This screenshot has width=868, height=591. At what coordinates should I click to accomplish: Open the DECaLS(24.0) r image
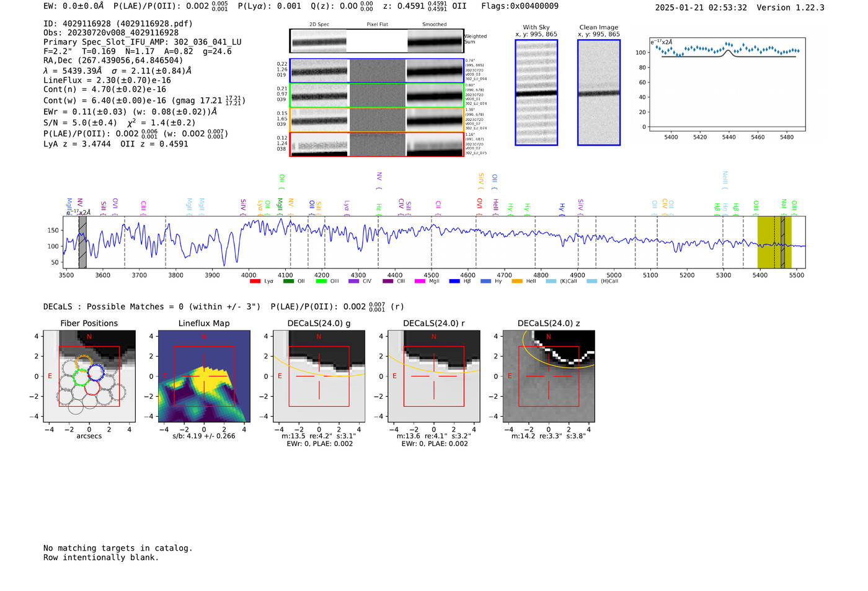coord(434,376)
